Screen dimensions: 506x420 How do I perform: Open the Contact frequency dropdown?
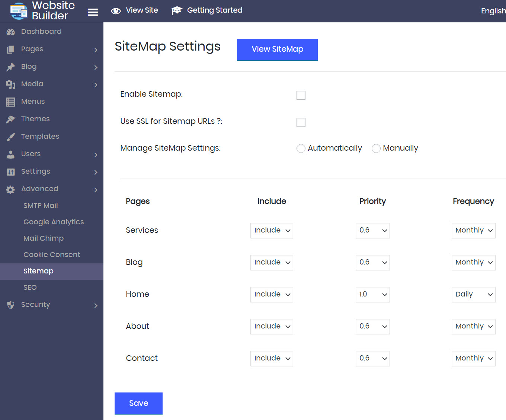coord(473,359)
